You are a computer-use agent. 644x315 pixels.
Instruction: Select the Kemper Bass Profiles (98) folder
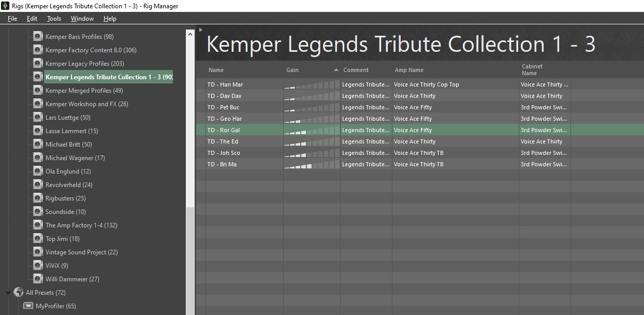80,37
